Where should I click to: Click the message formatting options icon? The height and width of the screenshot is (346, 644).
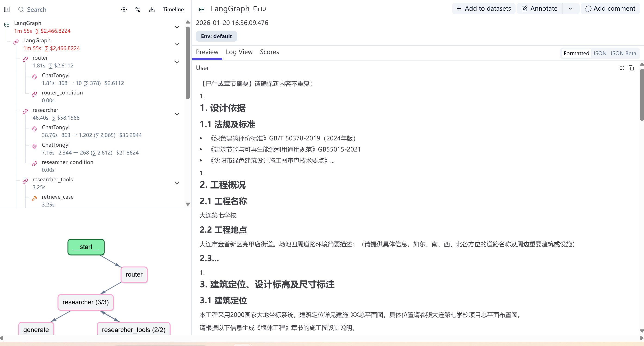622,68
